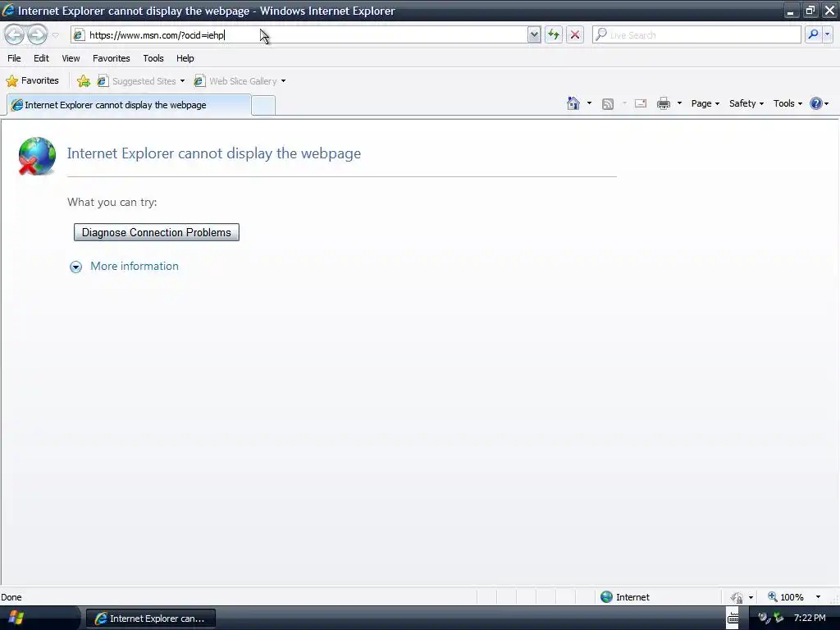Open the Favorites menu in the menu bar
Screen dimensions: 840x630
point(112,58)
